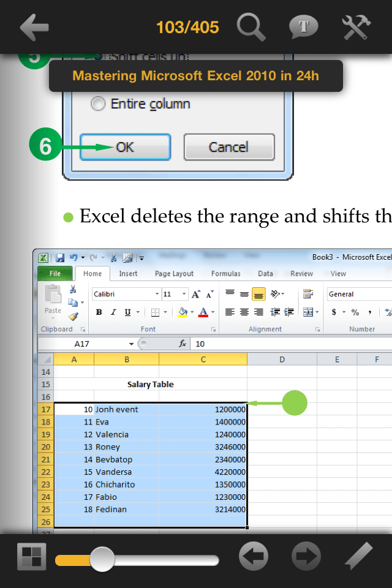
Task: Click the Increase Font Size icon
Action: click(x=196, y=294)
